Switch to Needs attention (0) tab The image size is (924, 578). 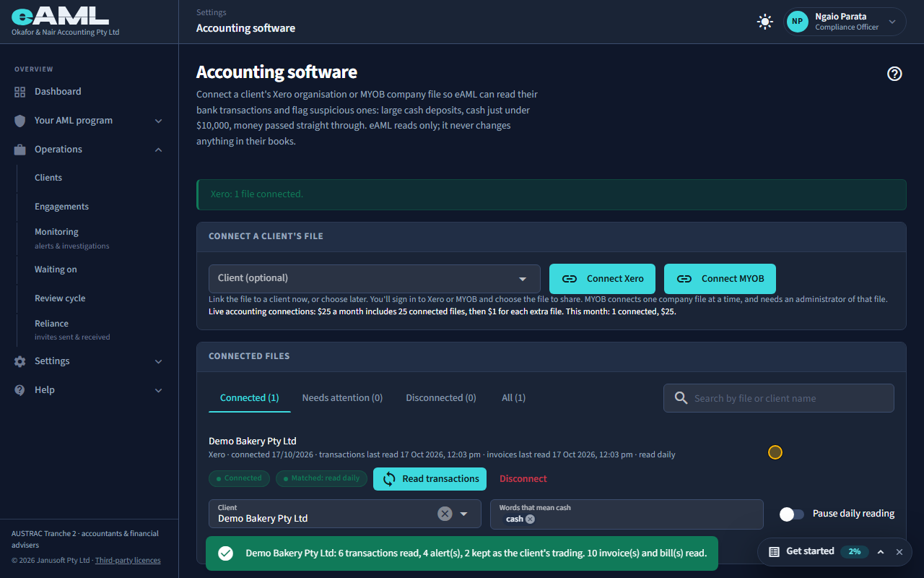[342, 398]
